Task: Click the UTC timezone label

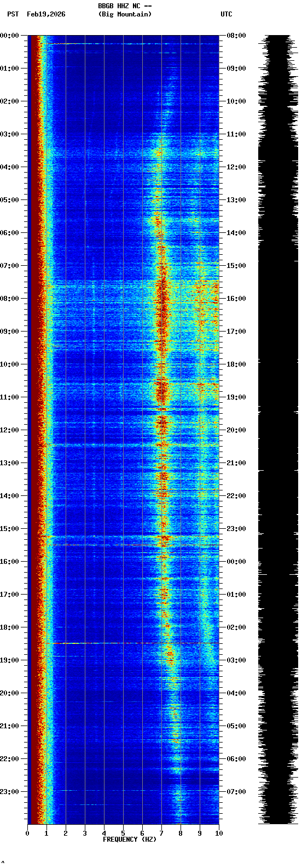Action: coord(226,14)
